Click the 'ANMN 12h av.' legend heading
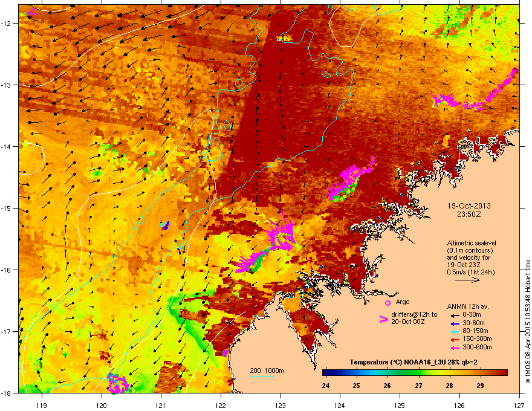This screenshot has height=411, width=532. pyautogui.click(x=468, y=306)
